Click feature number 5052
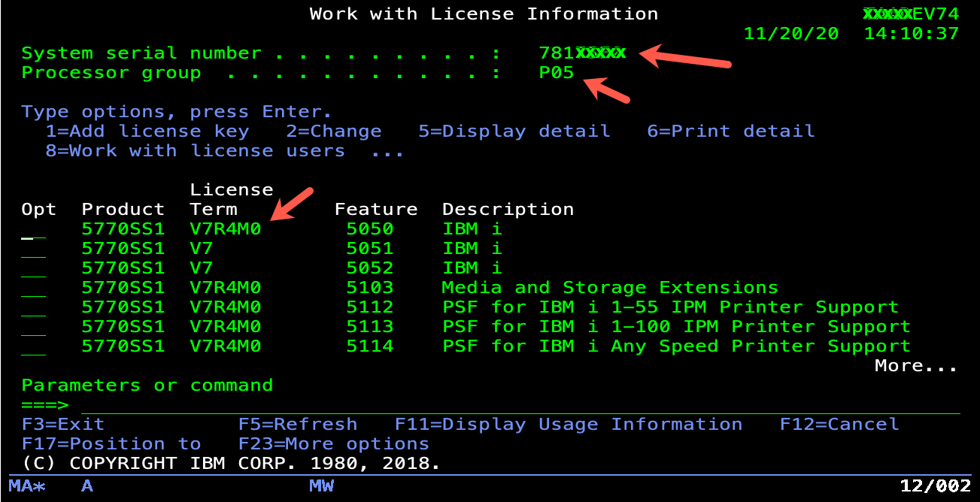Viewport: 980px width, 502px height. pos(370,268)
